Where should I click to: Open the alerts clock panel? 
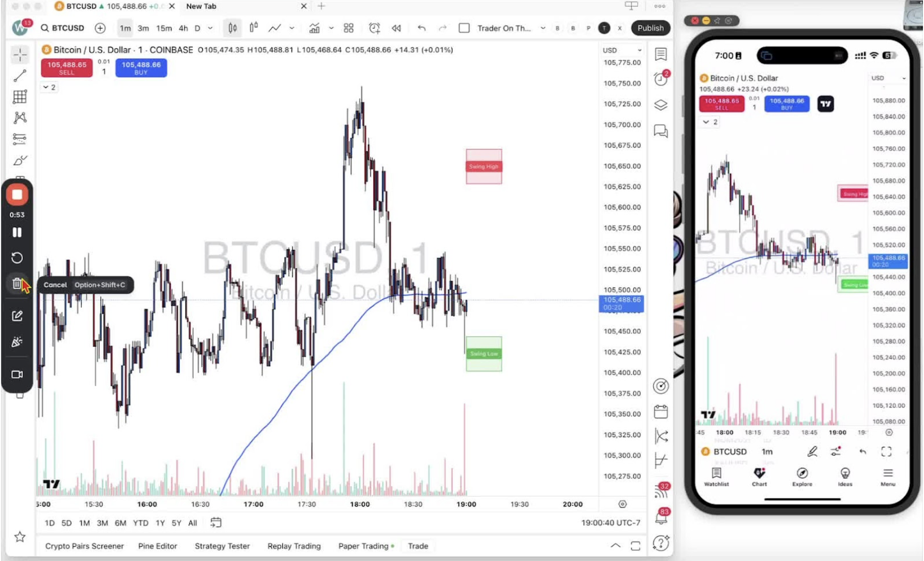661,79
